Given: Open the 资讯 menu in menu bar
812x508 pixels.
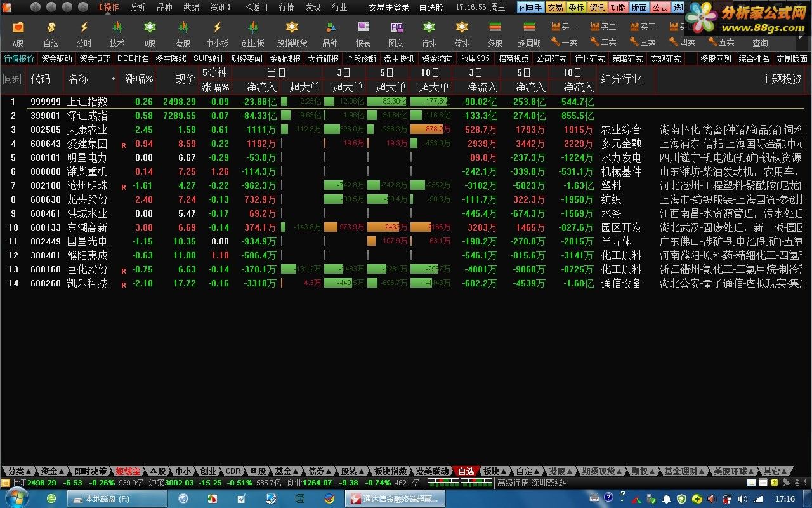Looking at the screenshot, I should pos(220,8).
